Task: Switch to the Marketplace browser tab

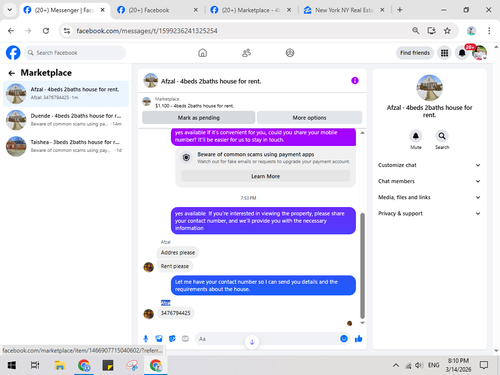Action: 250,10
